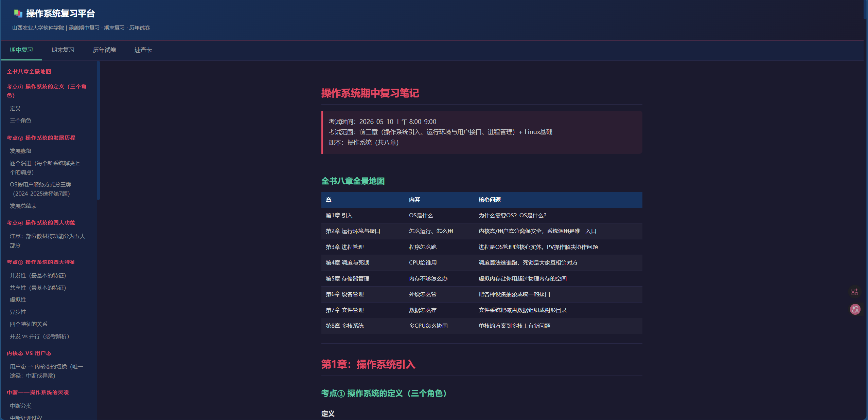
Task: Open sidebar section 内核态 VS 用户态
Action: pyautogui.click(x=29, y=353)
